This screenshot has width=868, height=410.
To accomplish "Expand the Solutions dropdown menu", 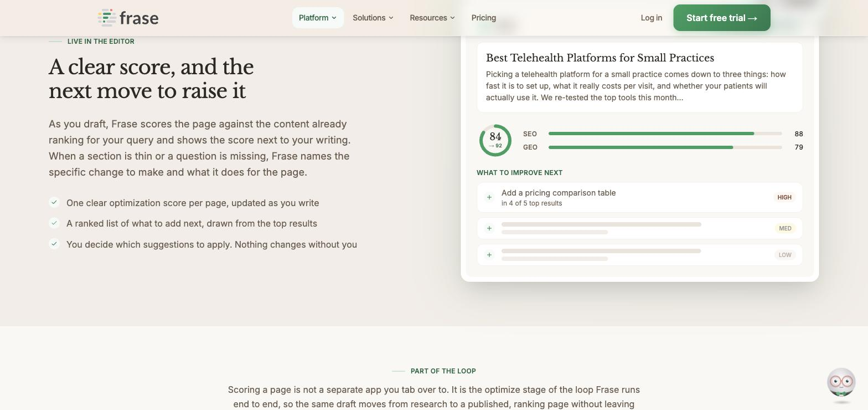I will tap(373, 18).
